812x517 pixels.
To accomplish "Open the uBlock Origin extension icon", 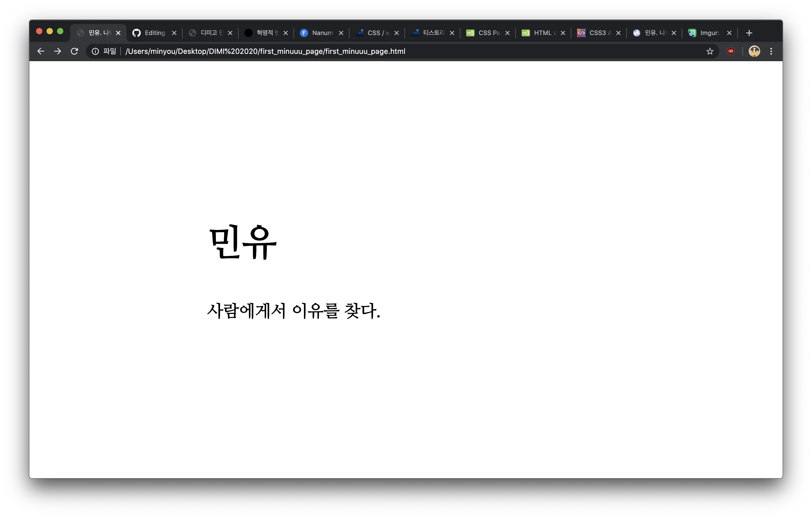I will [731, 51].
